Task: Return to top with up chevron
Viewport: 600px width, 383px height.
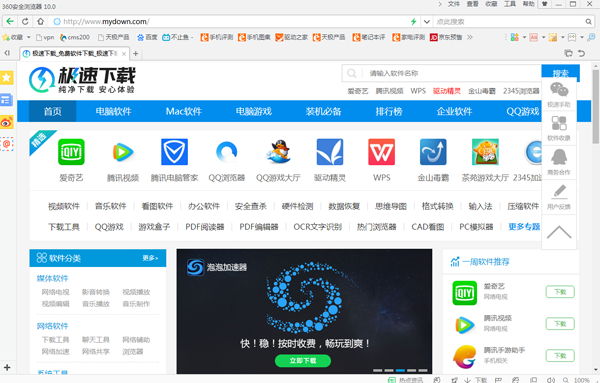Action: click(x=559, y=232)
